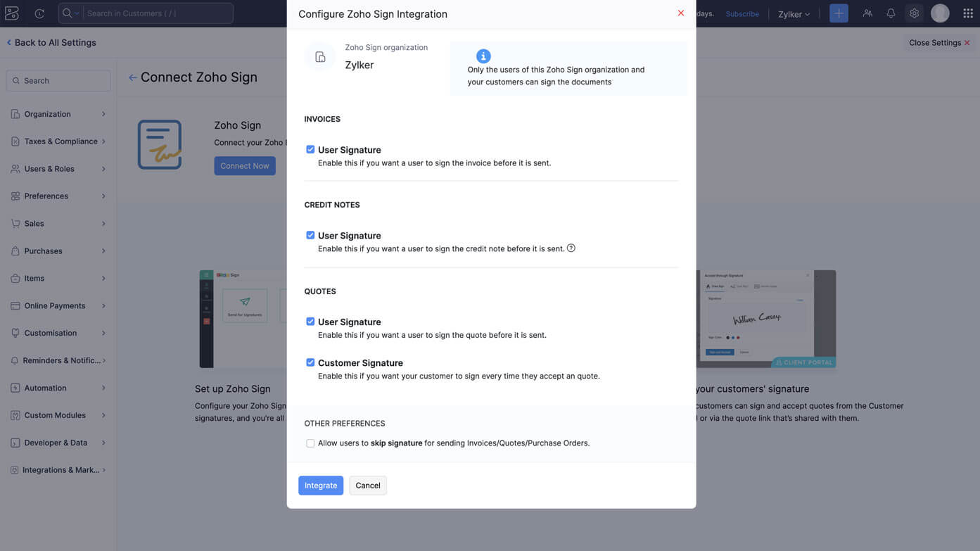
Task: Open the notifications bell
Action: 891,13
